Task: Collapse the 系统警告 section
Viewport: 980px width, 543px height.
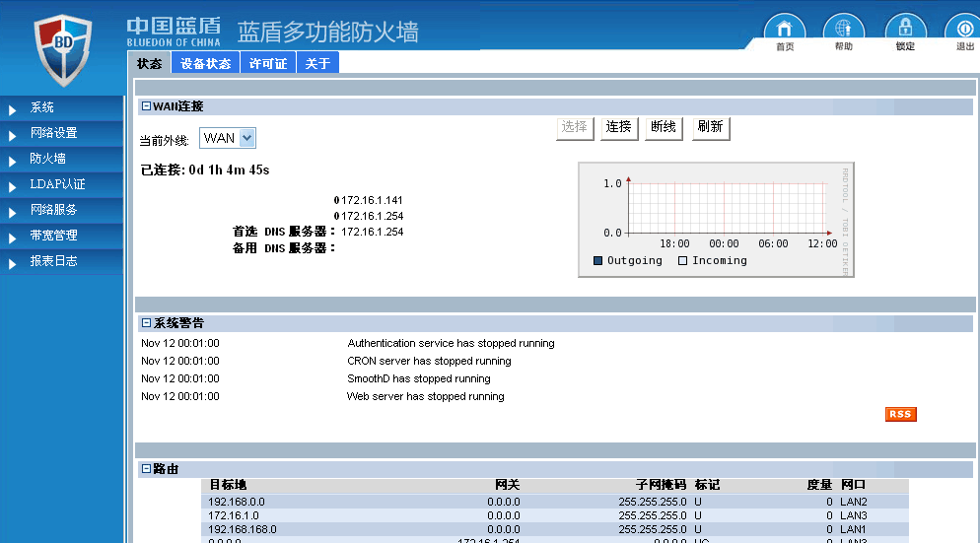Action: pyautogui.click(x=146, y=323)
